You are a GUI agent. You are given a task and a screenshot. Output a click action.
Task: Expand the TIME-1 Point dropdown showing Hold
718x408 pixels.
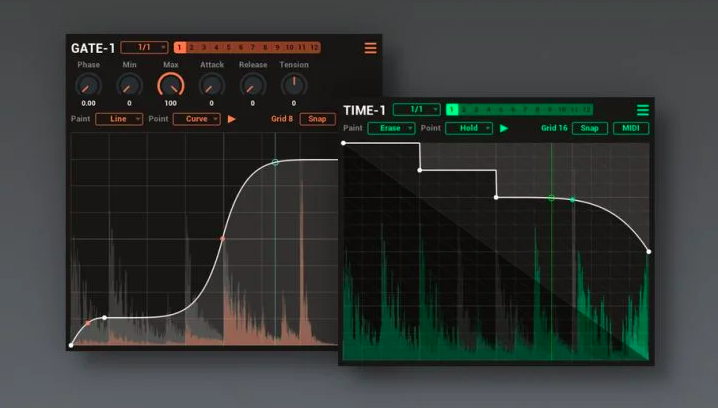(470, 128)
